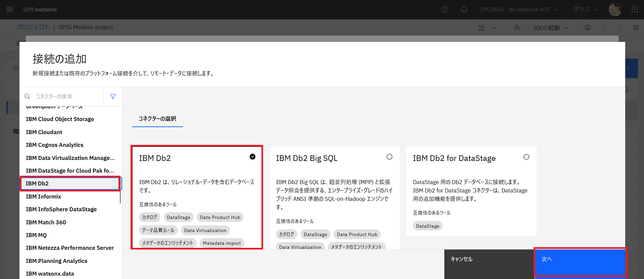This screenshot has width=644, height=279.
Task: Click the data flow tiles icon
Action: [x=636, y=27]
